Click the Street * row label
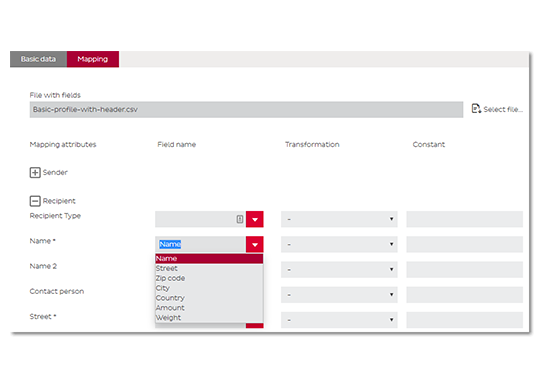544x388 pixels. [x=43, y=317]
